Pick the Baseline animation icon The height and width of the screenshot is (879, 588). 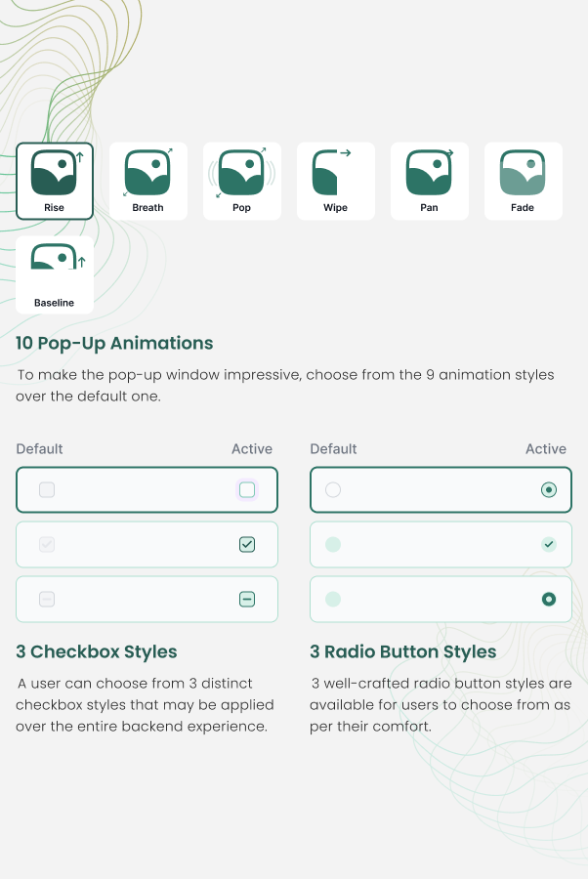point(55,274)
